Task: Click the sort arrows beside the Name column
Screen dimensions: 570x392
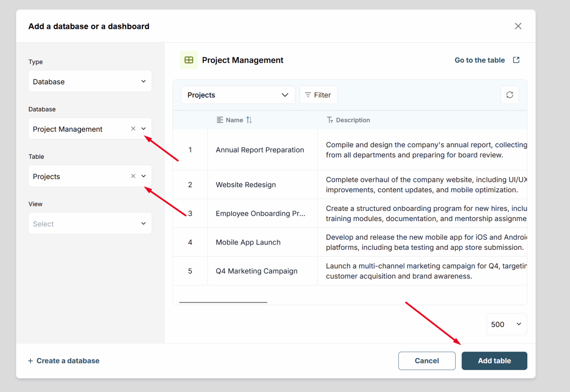Action: 249,120
